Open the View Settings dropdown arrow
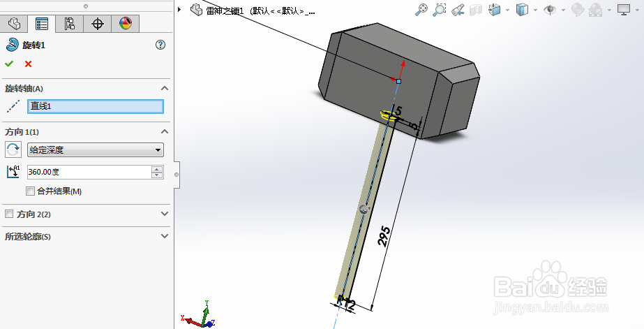644x329 pixels. click(x=637, y=10)
